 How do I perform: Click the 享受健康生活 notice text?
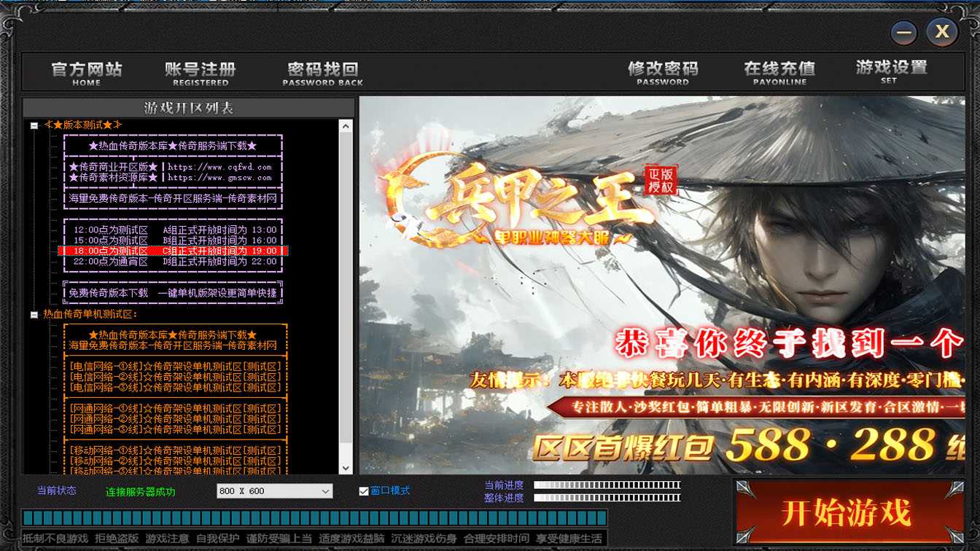(569, 539)
